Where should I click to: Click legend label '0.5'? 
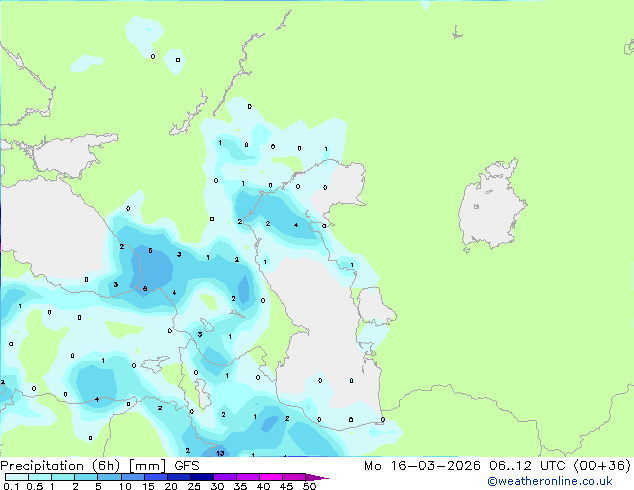tap(35, 486)
